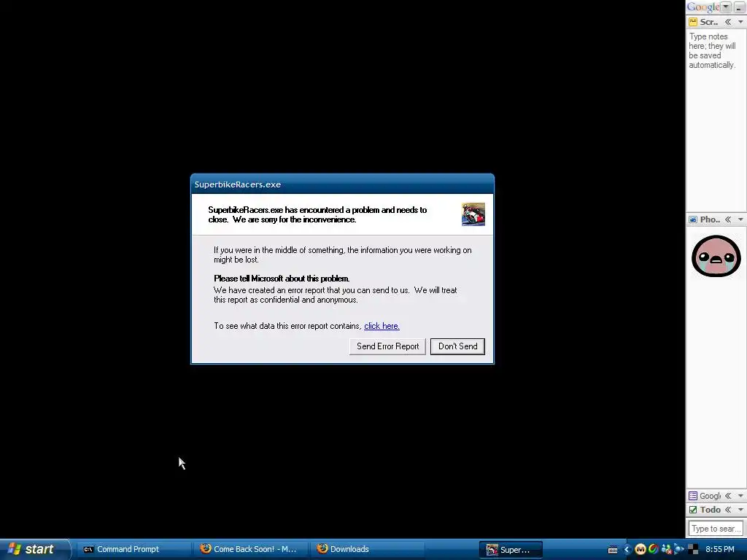Open the 'click here' error data link
747x560 pixels.
tap(382, 326)
